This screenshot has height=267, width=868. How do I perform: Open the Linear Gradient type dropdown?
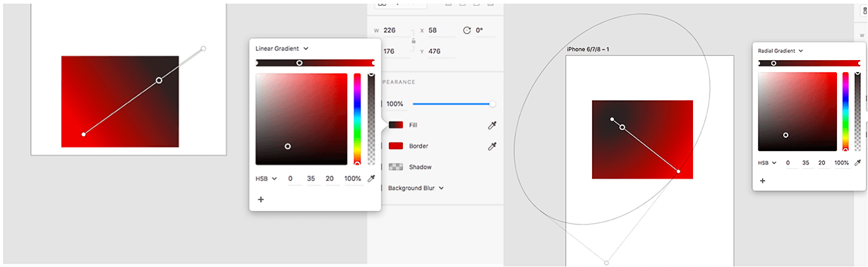click(x=282, y=49)
